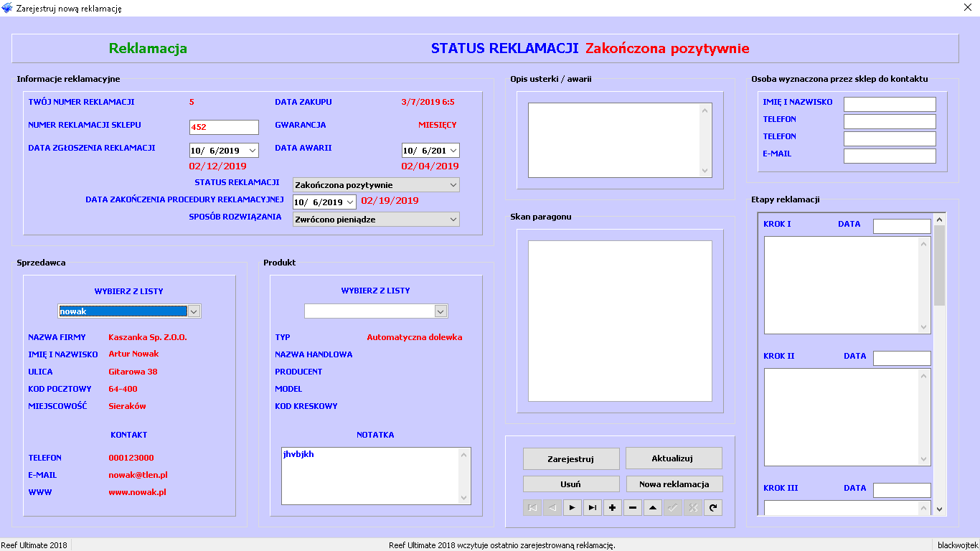Click the Aktualizuj button

pos(673,458)
